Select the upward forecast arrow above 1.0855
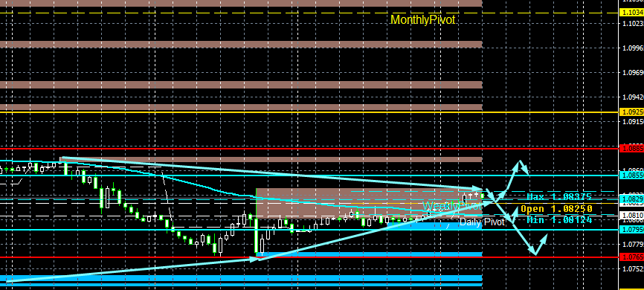 point(512,181)
